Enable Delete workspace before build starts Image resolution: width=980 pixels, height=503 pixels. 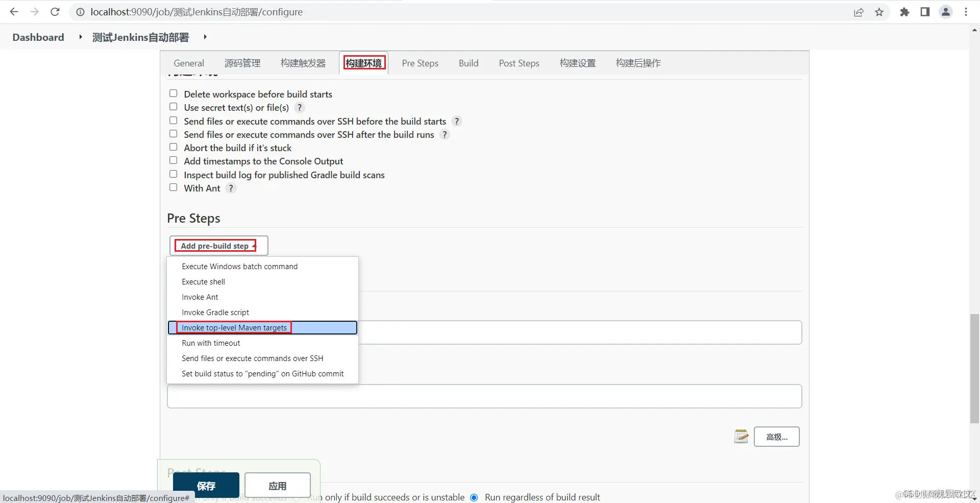click(x=174, y=93)
